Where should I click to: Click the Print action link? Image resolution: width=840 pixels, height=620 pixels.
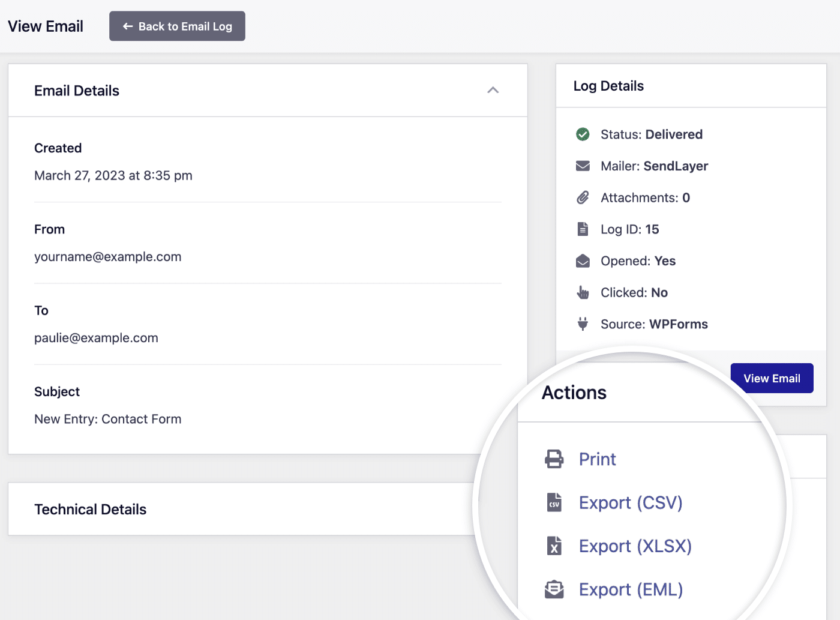coord(597,459)
